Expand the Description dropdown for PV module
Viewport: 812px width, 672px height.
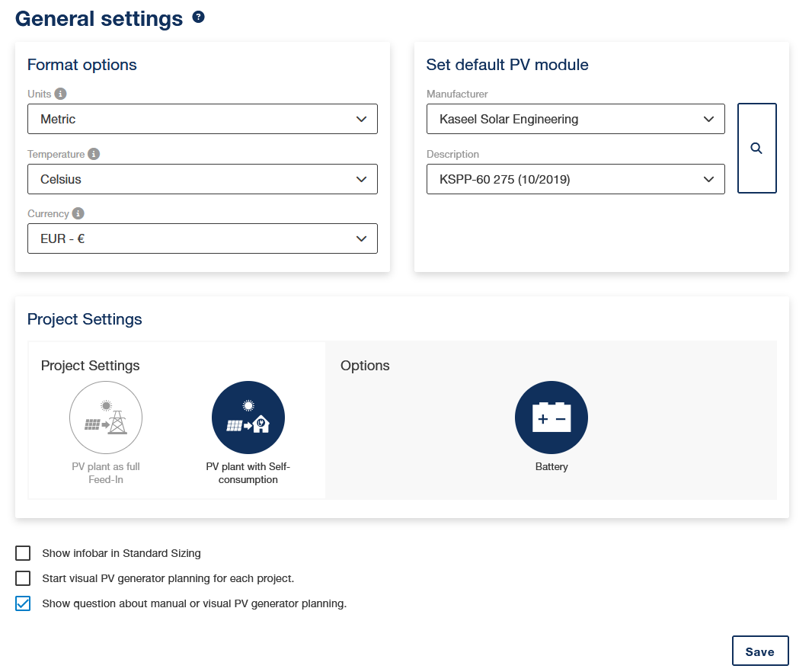coord(575,179)
